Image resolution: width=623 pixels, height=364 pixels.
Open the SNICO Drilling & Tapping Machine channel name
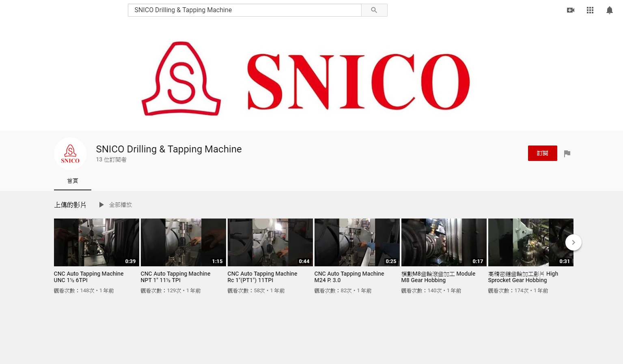(168, 149)
